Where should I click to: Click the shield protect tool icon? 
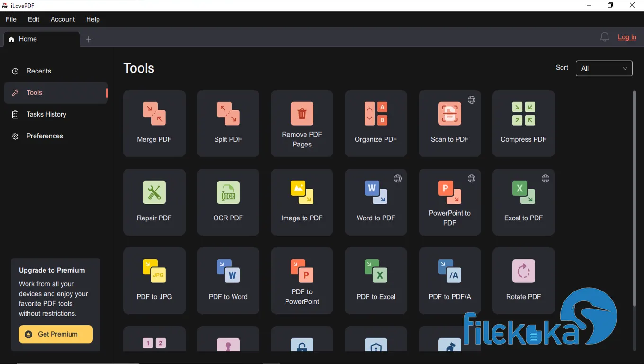pos(376,345)
